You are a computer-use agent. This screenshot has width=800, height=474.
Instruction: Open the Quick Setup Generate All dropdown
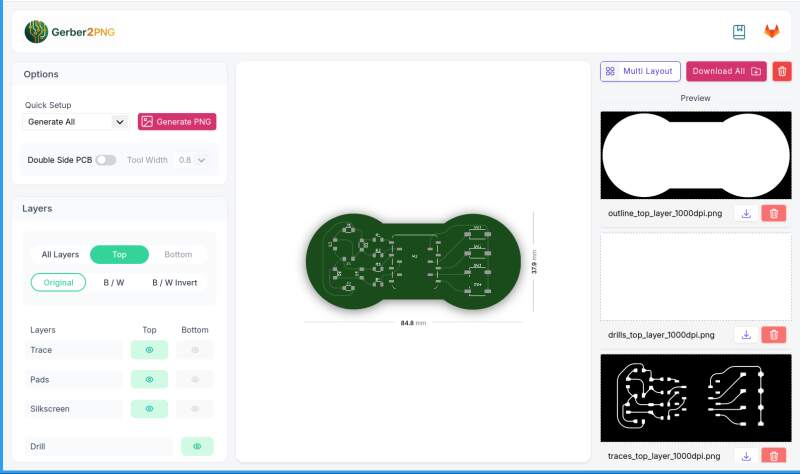(76, 122)
